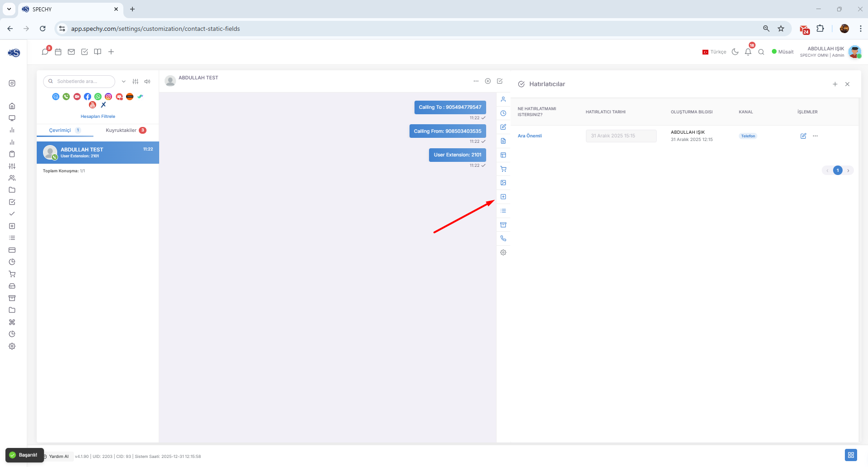Open shopping cart icon in chat side strip
This screenshot has height=467, width=868.
[503, 169]
